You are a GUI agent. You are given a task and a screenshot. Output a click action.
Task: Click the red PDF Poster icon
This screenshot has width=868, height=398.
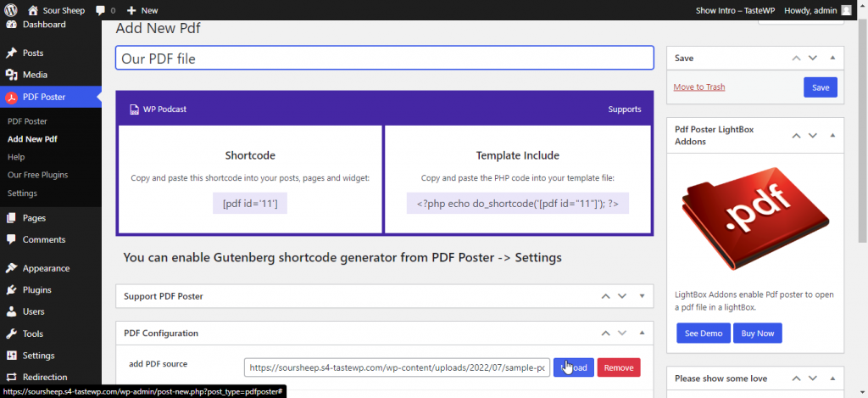[11, 97]
